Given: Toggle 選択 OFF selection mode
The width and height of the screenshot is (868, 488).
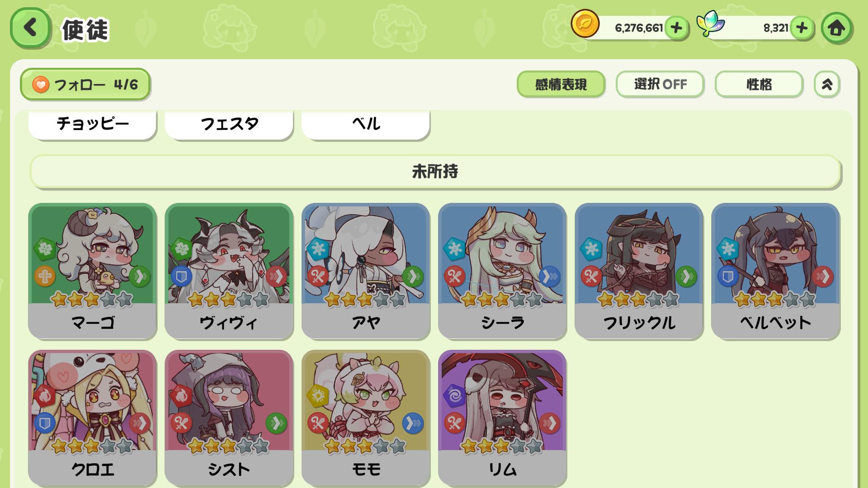Looking at the screenshot, I should pyautogui.click(x=660, y=84).
